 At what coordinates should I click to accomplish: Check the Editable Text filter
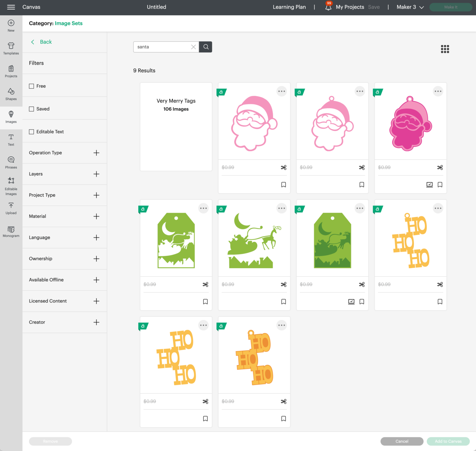(x=32, y=132)
